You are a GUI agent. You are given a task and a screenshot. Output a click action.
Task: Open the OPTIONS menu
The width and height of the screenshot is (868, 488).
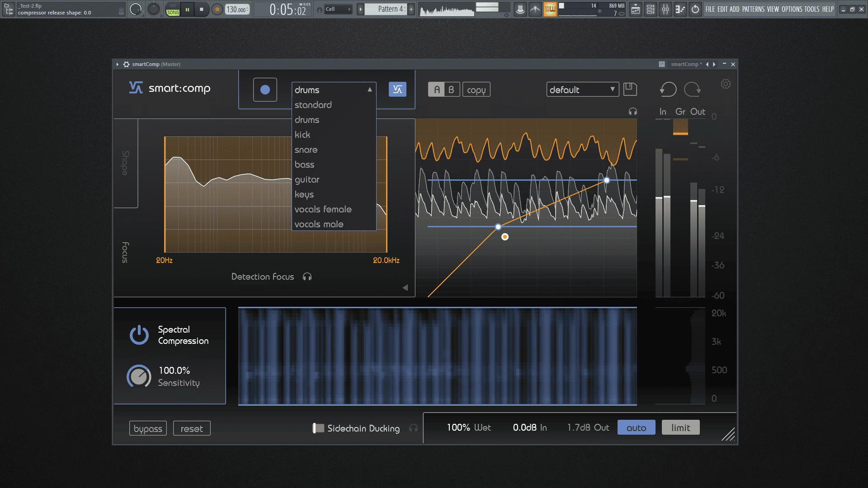pyautogui.click(x=792, y=9)
